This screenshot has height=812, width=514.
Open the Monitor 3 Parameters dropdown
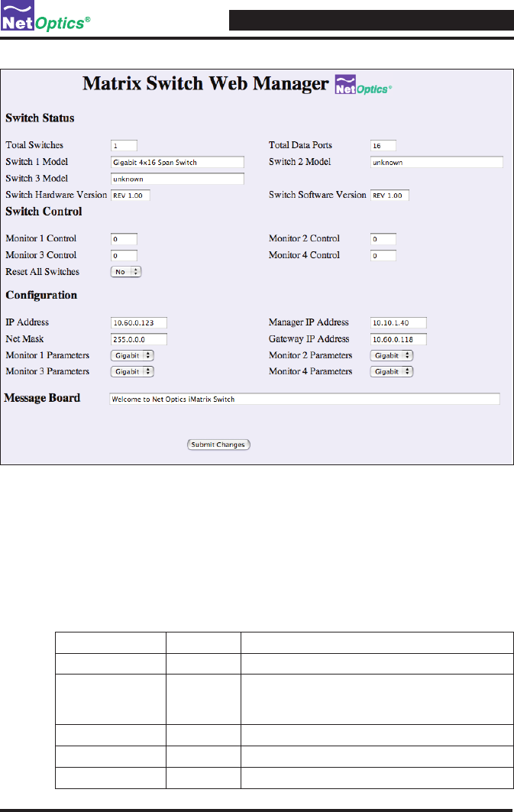(132, 371)
